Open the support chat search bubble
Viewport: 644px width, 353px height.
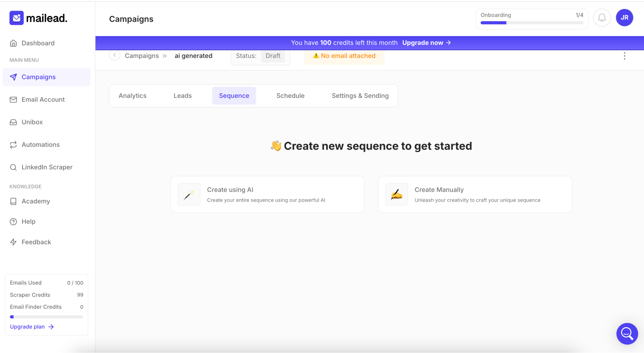coord(627,334)
